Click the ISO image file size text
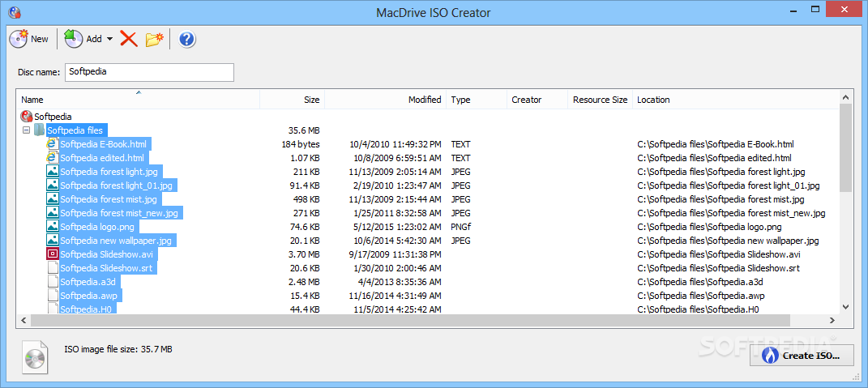This screenshot has height=388, width=868. pos(118,349)
